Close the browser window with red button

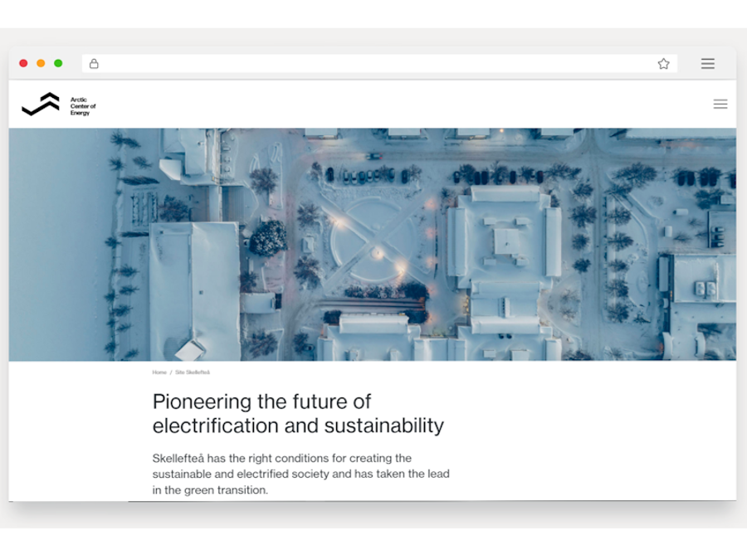coord(23,64)
